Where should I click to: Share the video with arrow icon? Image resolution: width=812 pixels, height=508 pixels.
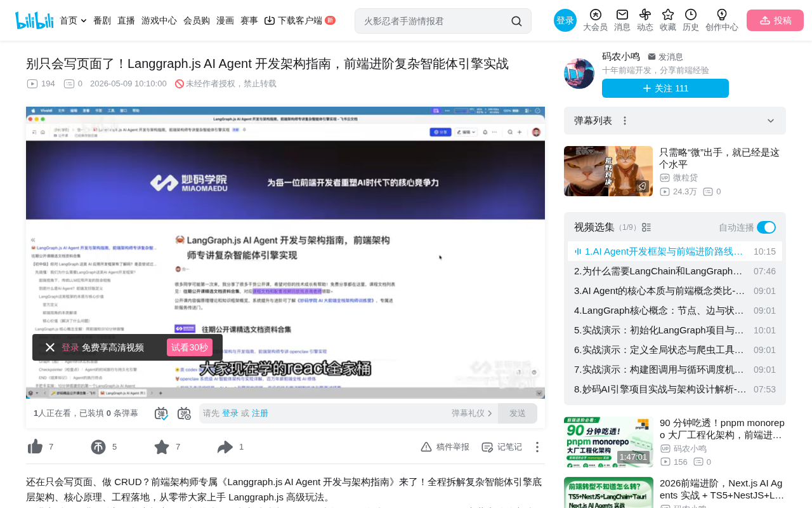[x=225, y=447]
